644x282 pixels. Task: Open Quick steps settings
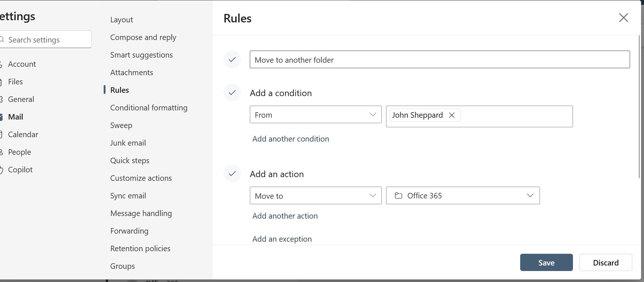pos(130,161)
